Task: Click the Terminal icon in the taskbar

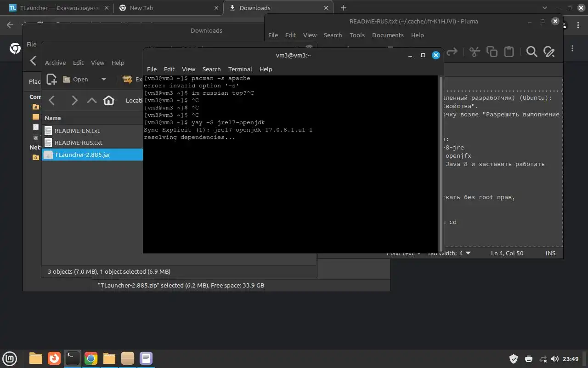Action: coord(73,358)
